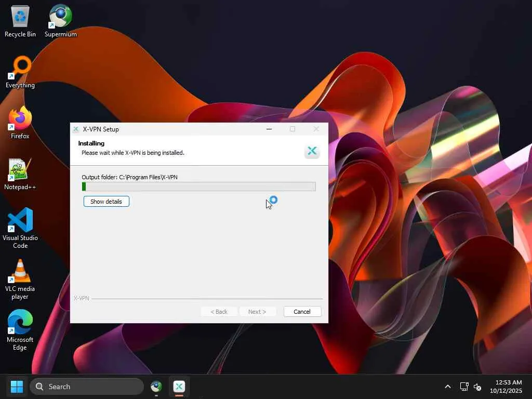Click Show details in the installer
The height and width of the screenshot is (399, 532).
[x=106, y=202]
